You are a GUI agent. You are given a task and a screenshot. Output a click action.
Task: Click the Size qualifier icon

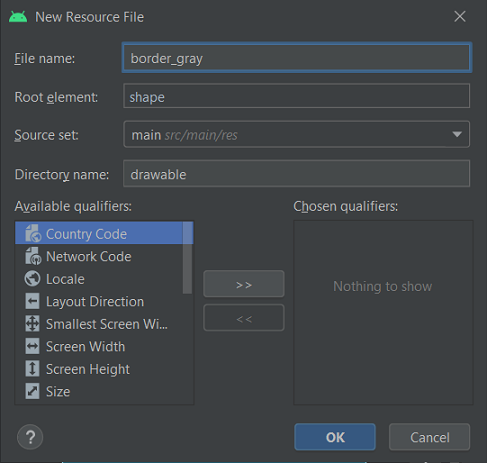pyautogui.click(x=32, y=391)
